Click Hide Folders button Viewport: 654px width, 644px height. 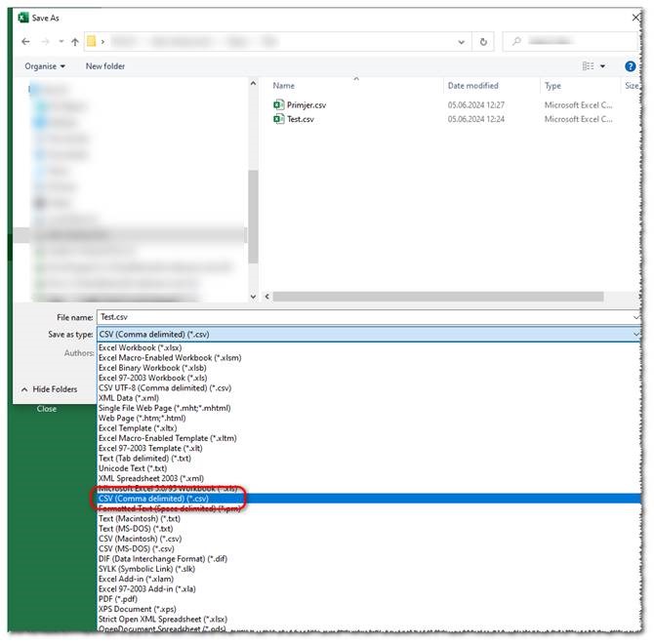[49, 389]
